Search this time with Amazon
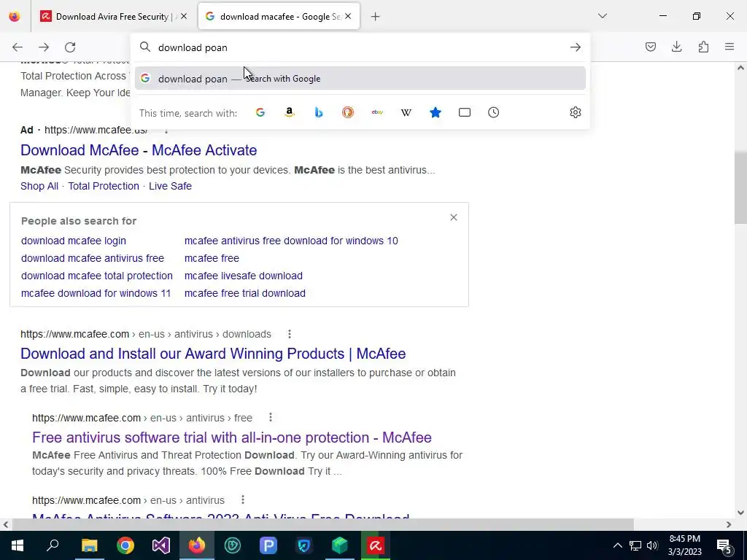Viewport: 747px width, 560px height. pyautogui.click(x=289, y=112)
